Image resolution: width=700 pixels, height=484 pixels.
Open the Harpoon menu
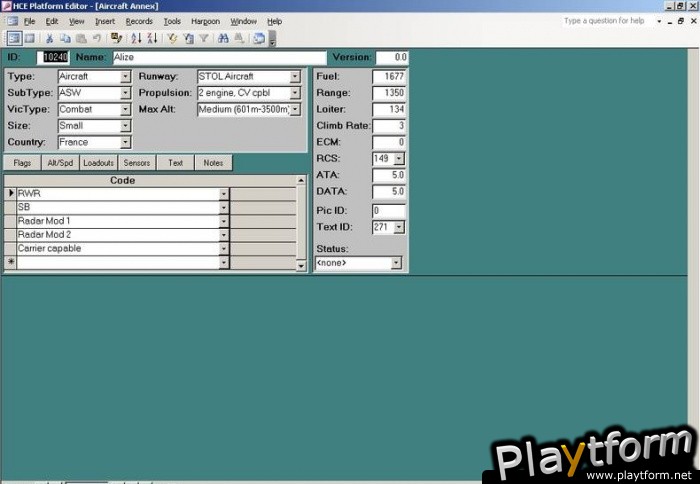point(205,21)
